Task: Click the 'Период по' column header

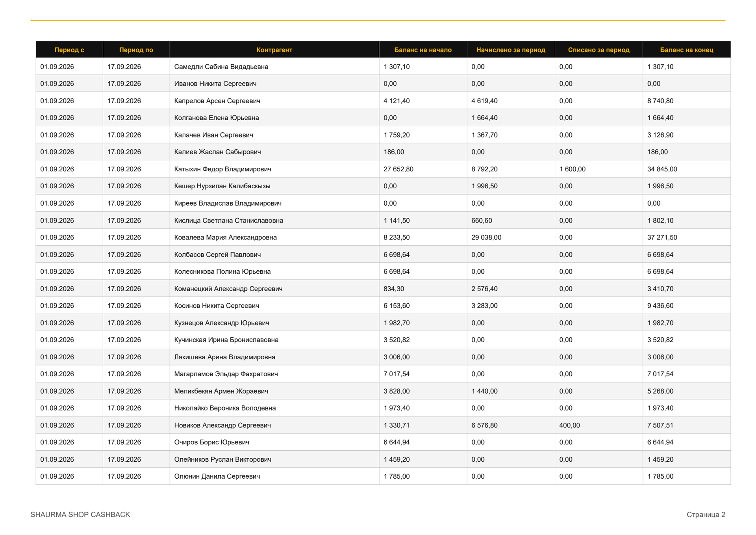Action: coord(136,50)
